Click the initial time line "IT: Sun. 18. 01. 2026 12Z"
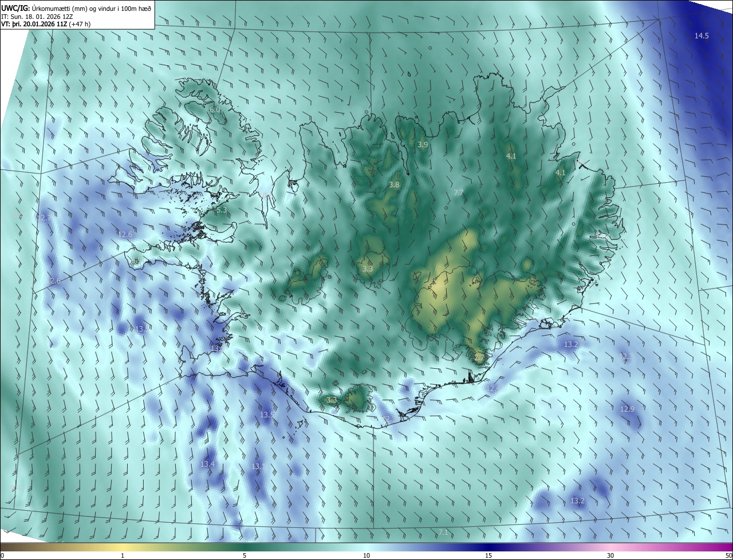Viewport: 733px width, 560px height. (x=37, y=16)
